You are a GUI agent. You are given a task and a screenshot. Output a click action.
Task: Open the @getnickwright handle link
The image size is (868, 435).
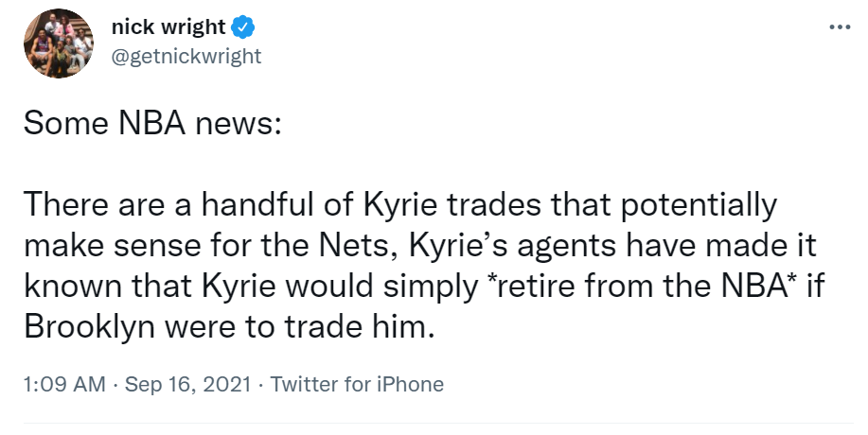click(186, 57)
